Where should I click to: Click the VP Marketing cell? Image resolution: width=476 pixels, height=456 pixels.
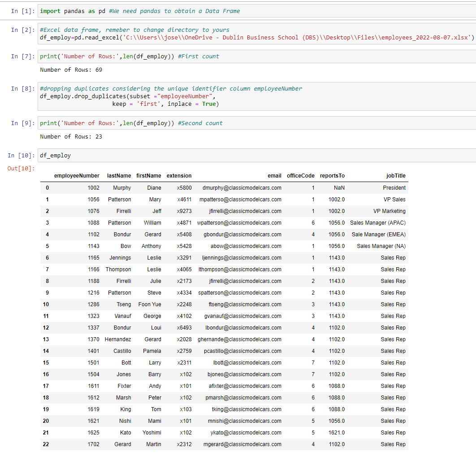(x=389, y=211)
